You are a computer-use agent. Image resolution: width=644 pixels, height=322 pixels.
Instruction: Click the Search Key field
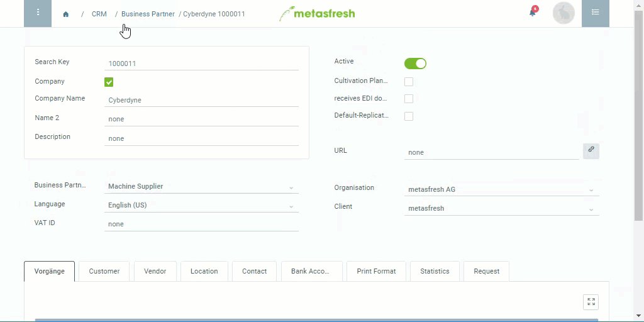[201, 64]
